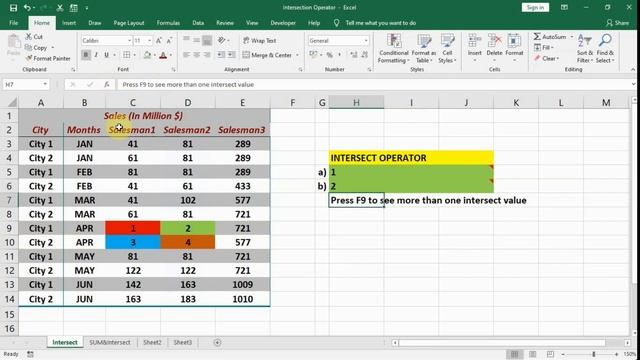Click Merge & Center
Image resolution: width=640 pixels, height=360 pixels.
point(267,55)
